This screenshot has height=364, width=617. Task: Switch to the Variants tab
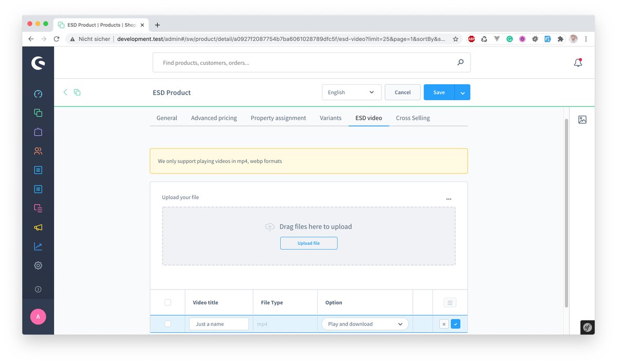pos(330,118)
